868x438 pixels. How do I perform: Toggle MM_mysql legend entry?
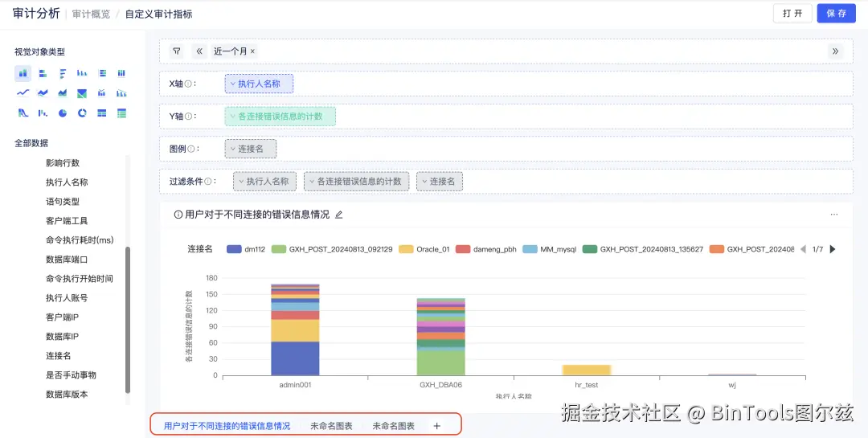click(x=549, y=249)
